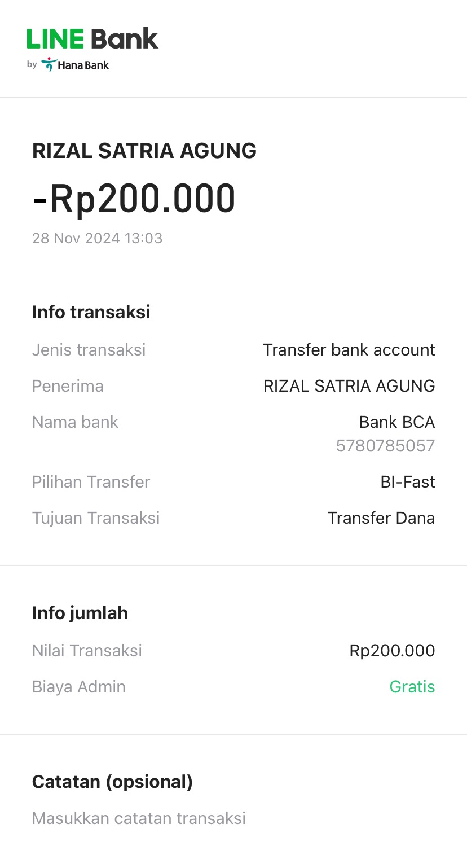
Task: Click the Info jumlah heading
Action: 80,613
